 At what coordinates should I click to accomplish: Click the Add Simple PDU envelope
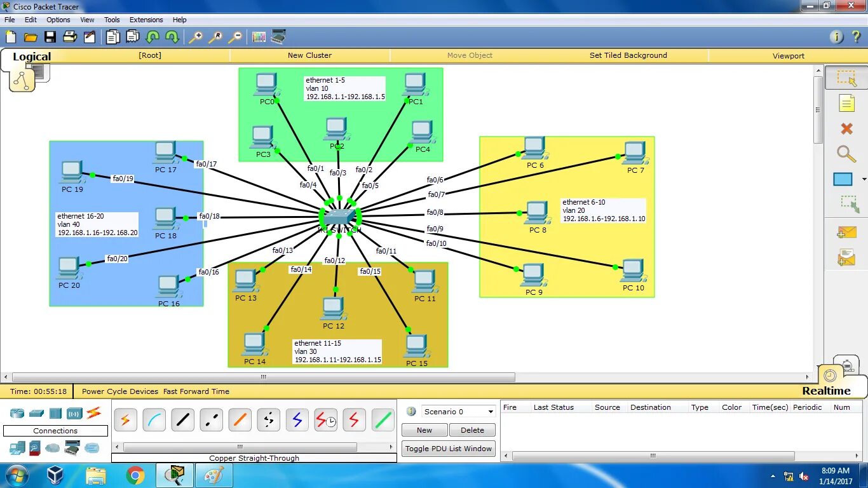(846, 233)
